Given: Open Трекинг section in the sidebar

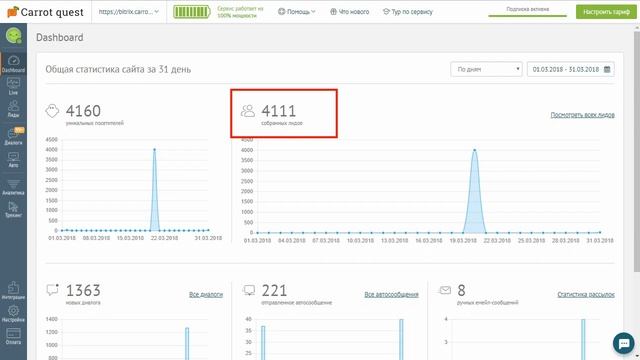Looking at the screenshot, I should coord(13,209).
